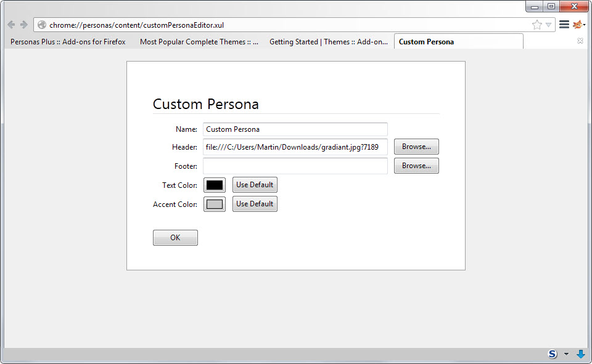Click the Text Color: label

click(x=179, y=185)
